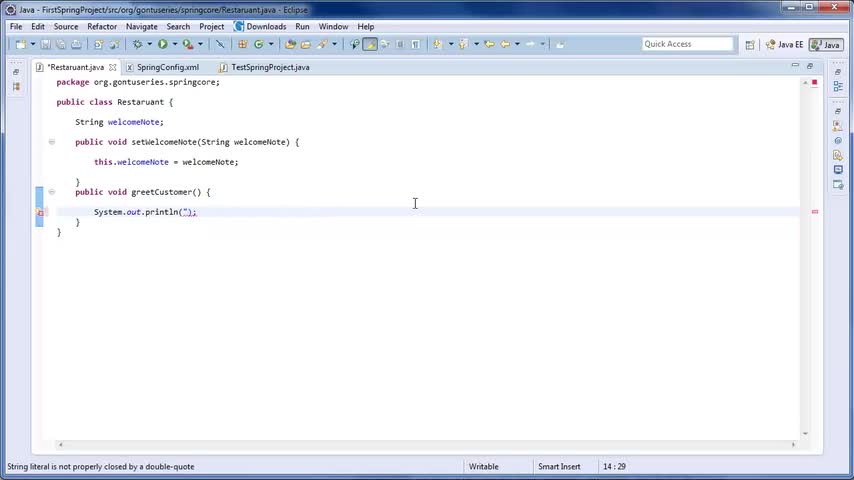854x480 pixels.
Task: Click the Open Perspective icon
Action: coord(750,45)
